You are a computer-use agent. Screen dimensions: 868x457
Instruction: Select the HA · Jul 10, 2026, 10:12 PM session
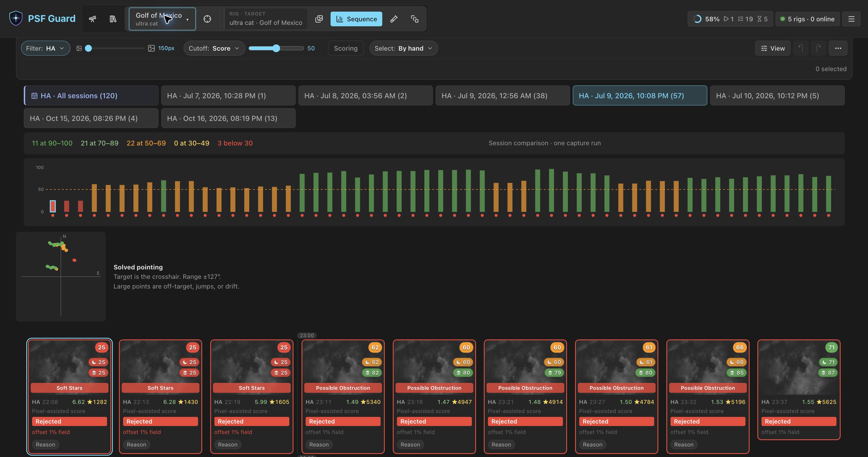click(777, 96)
